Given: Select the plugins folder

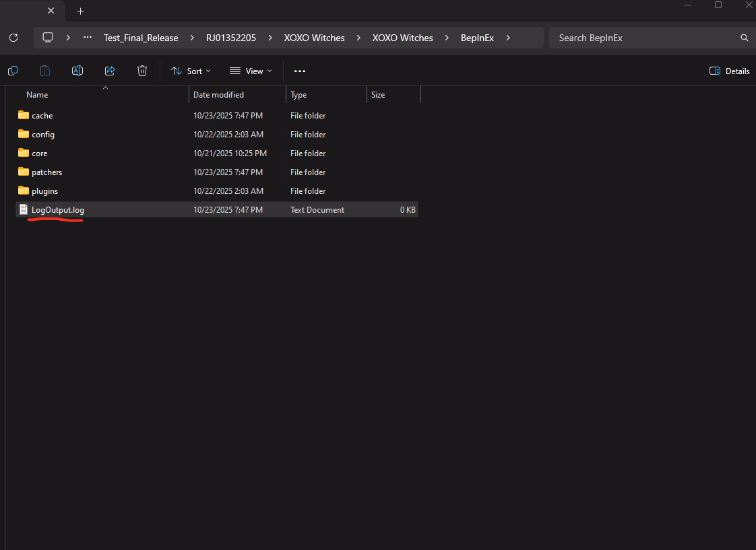Looking at the screenshot, I should 44,191.
